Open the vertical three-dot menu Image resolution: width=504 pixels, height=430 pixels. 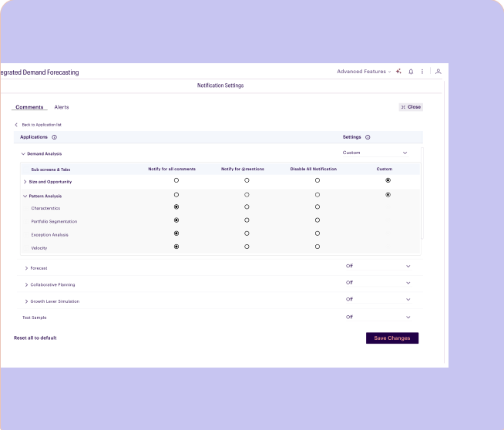click(x=422, y=72)
